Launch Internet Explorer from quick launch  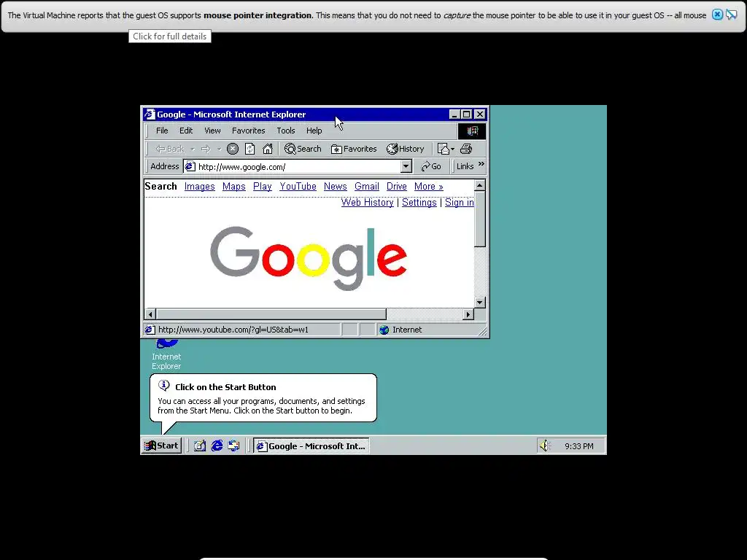click(217, 446)
